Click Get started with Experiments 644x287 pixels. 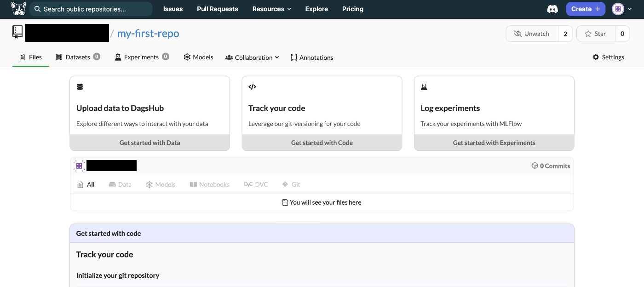coord(494,143)
